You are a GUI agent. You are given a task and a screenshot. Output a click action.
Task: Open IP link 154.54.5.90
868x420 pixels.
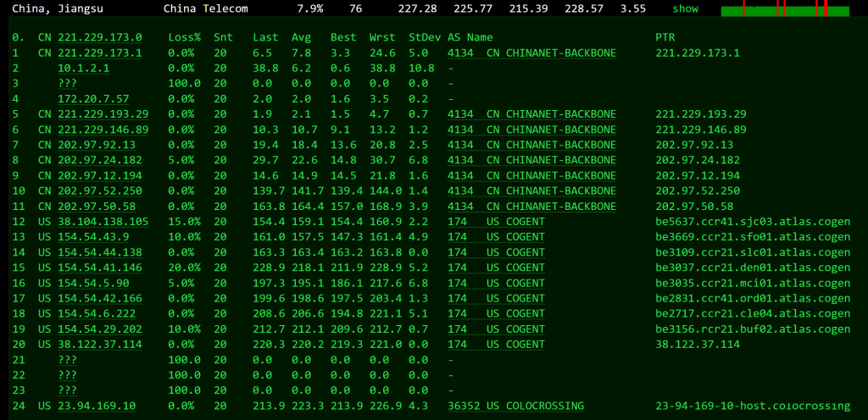(93, 284)
